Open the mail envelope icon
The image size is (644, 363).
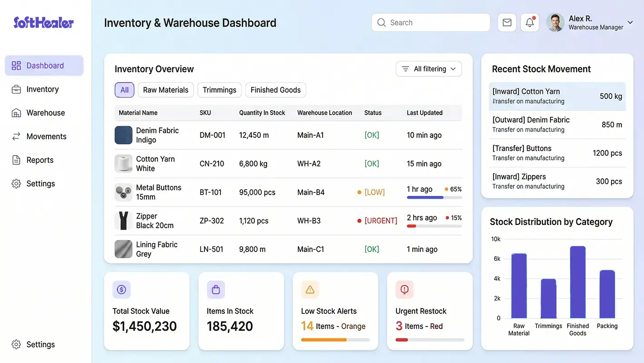point(507,22)
